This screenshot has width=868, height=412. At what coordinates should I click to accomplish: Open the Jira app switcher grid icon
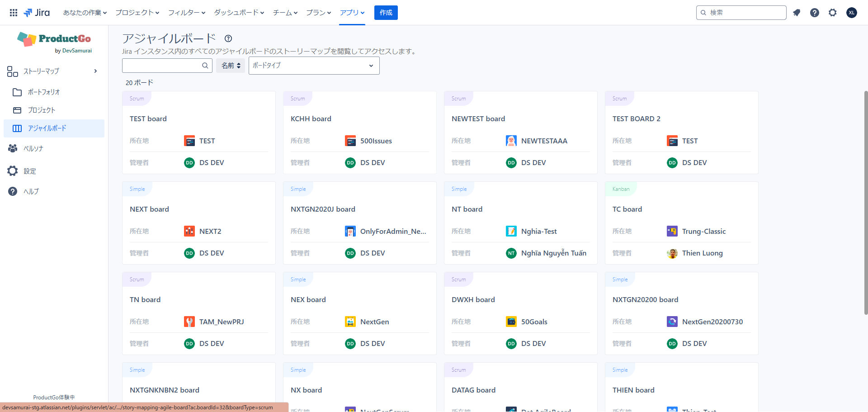click(x=14, y=13)
